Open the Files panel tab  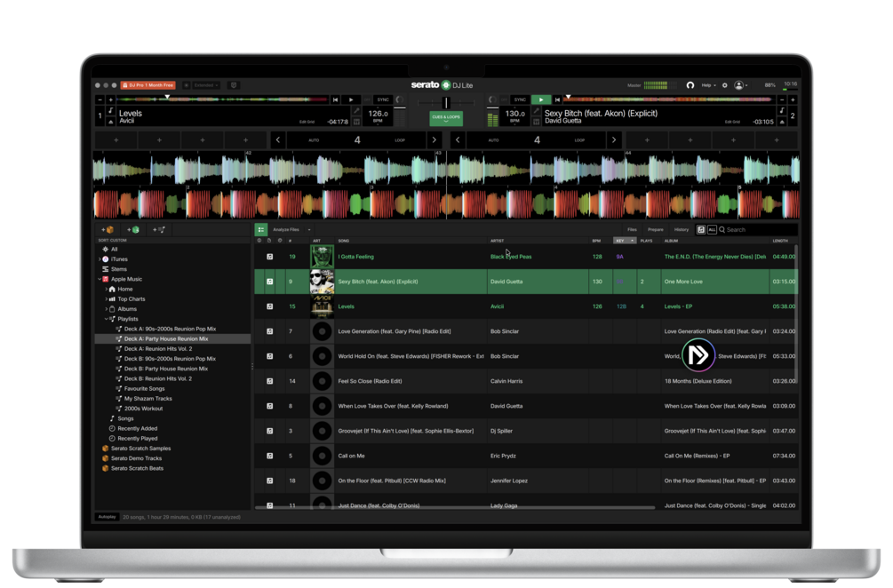click(x=632, y=229)
